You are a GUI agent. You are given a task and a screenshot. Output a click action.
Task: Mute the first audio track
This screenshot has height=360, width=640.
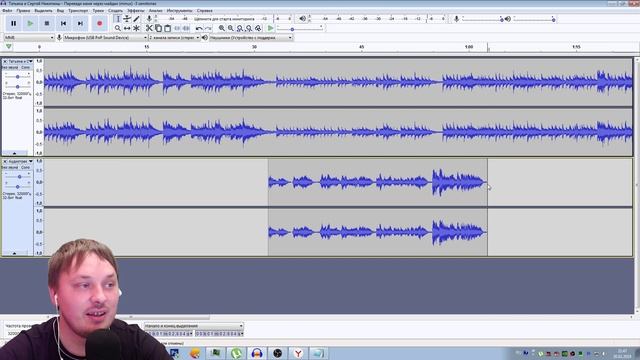coord(10,67)
